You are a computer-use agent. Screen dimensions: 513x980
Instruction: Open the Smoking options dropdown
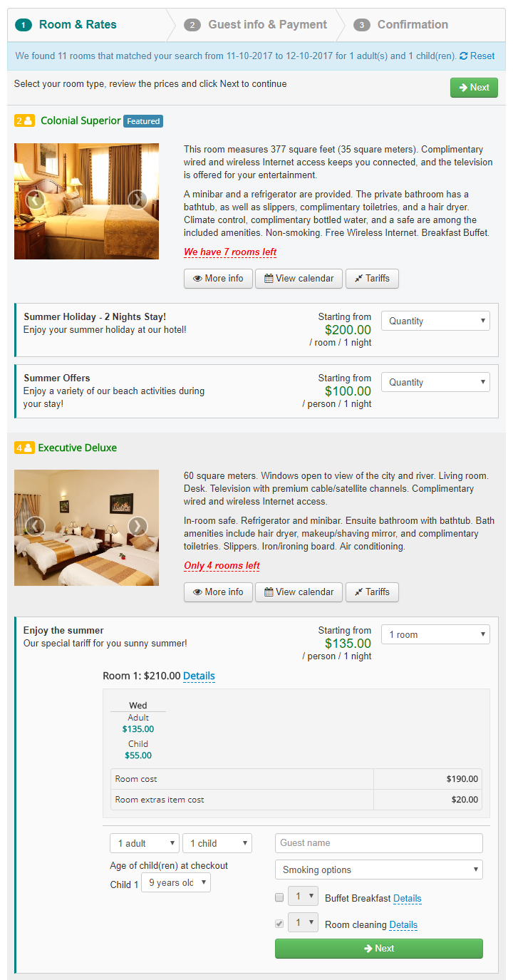(378, 870)
